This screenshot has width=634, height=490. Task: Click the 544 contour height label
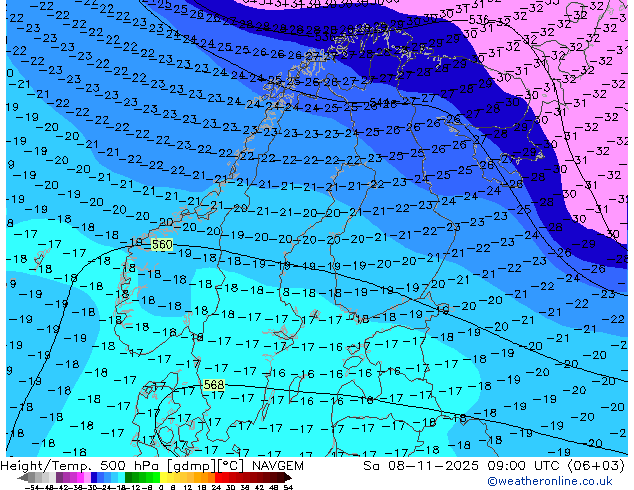click(379, 102)
